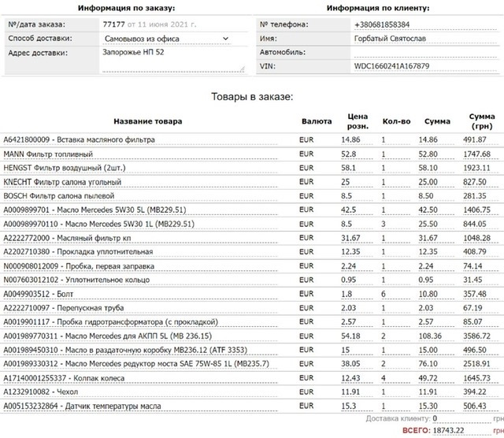The height and width of the screenshot is (438, 504).
Task: Select product 'A2222772000 - Масляный фильтр кп'
Action: click(x=140, y=238)
